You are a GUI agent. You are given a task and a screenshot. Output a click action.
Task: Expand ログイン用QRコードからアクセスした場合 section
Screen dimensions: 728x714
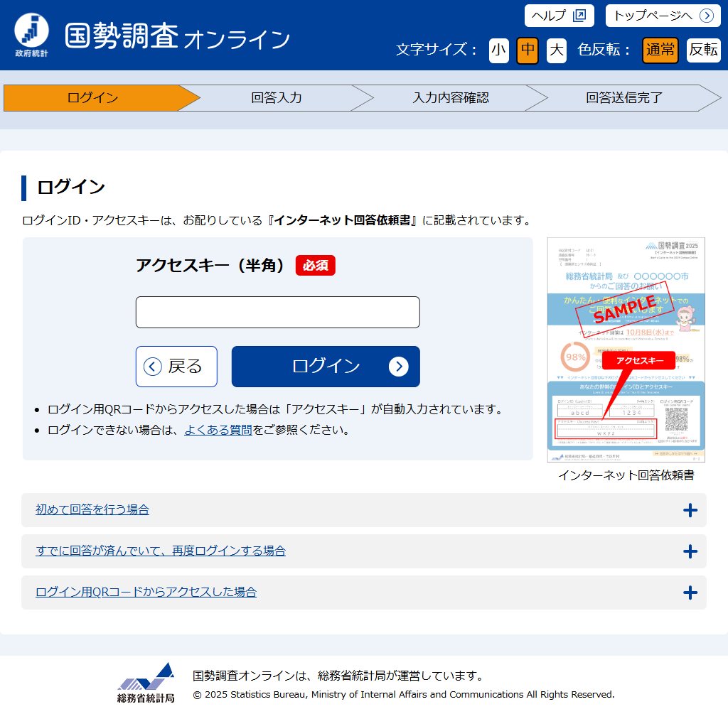click(x=146, y=593)
